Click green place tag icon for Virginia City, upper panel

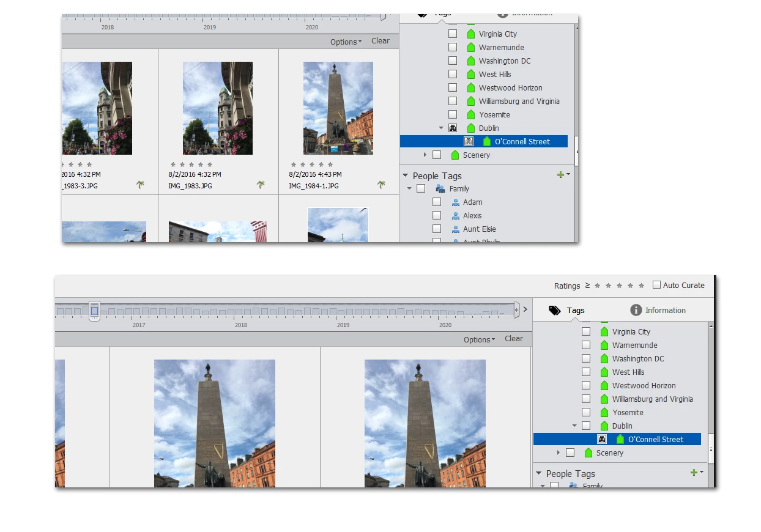(471, 34)
